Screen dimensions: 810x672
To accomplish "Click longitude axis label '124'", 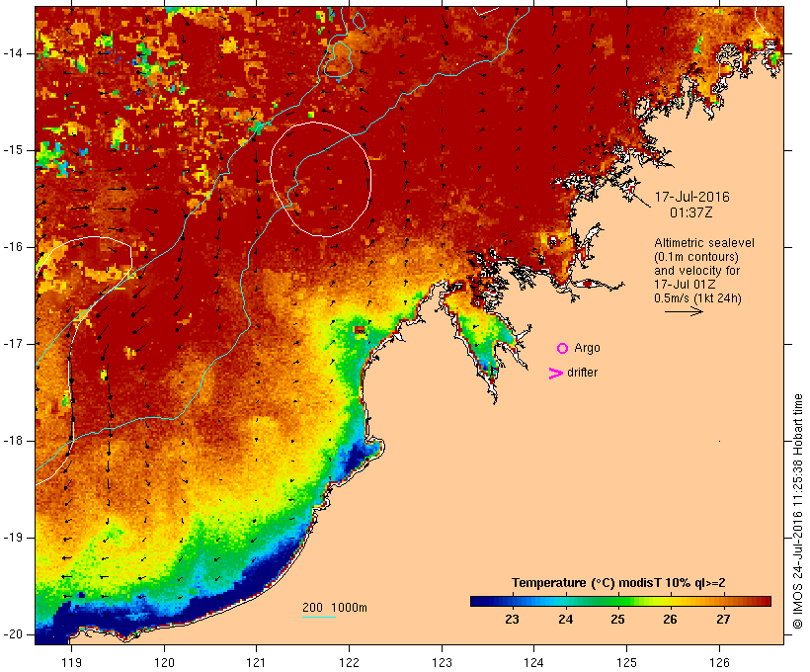I will 534,662.
